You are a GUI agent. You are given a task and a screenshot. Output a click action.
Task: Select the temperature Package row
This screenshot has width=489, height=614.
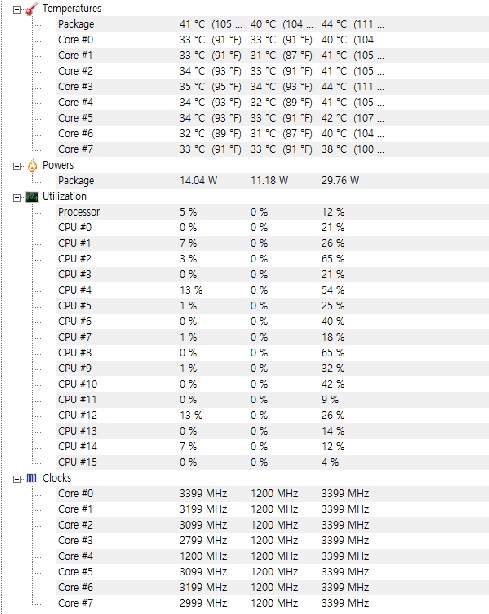272,24
